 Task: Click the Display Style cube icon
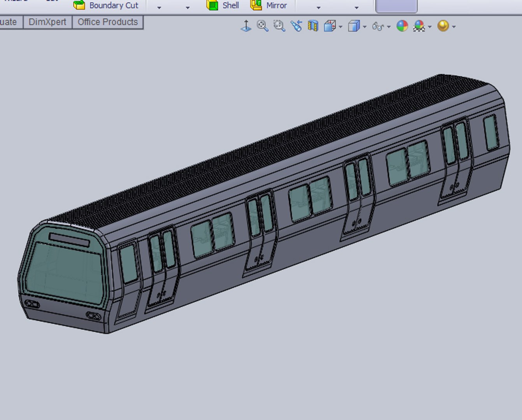click(x=353, y=26)
